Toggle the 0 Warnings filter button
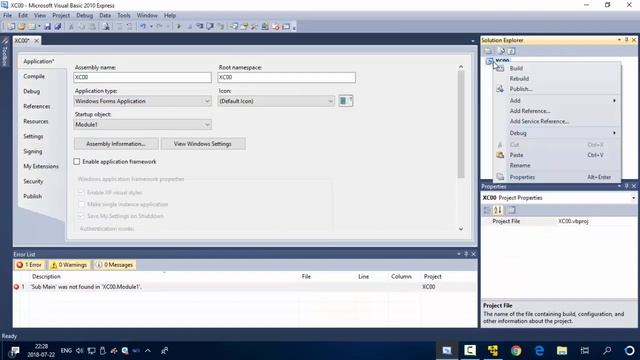640x360 pixels. click(69, 265)
